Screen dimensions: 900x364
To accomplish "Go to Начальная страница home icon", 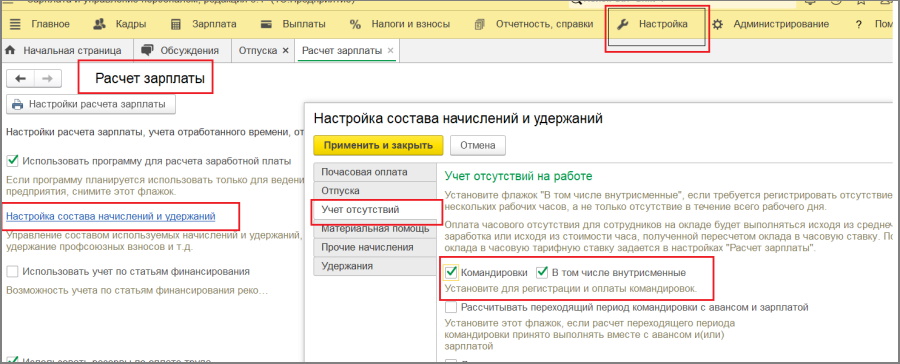I will [x=10, y=51].
